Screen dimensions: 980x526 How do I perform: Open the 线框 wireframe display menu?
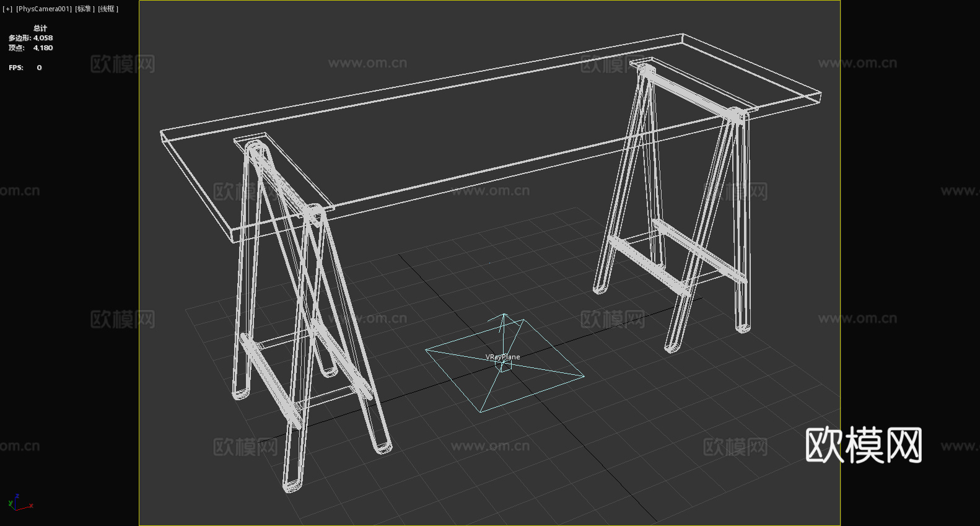[x=108, y=9]
